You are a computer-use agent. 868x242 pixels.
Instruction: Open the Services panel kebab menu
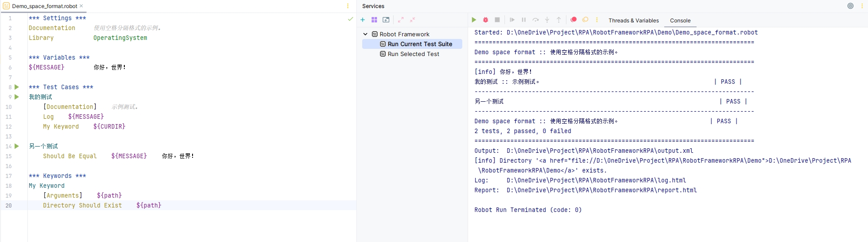862,6
